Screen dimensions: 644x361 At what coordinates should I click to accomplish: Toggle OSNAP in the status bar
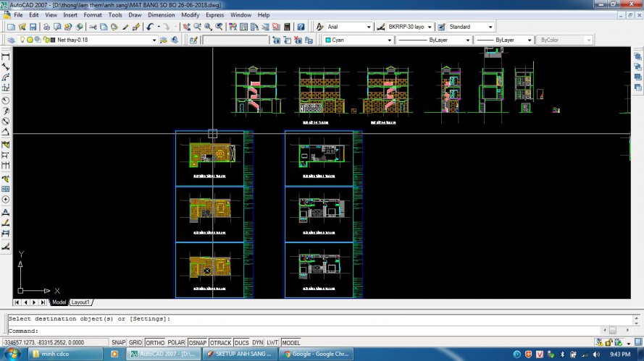[197, 342]
